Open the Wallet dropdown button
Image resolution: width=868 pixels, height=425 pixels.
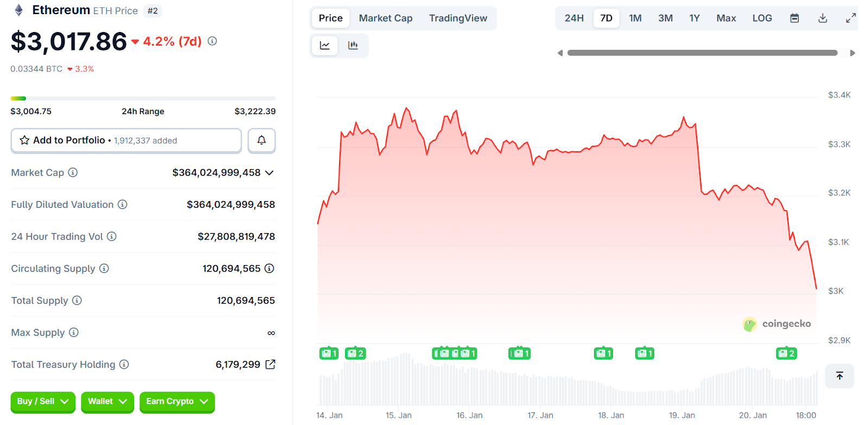(107, 402)
